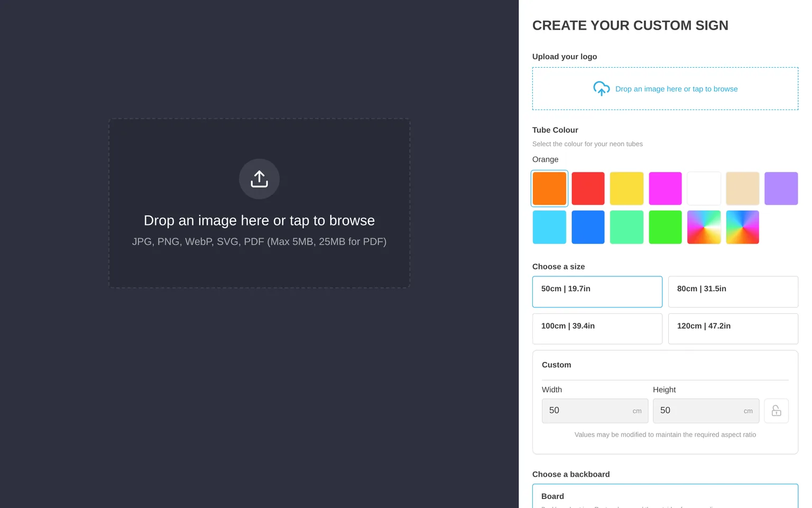Viewport: 812px width, 508px height.
Task: Click the Orange selected colour label
Action: (x=545, y=159)
